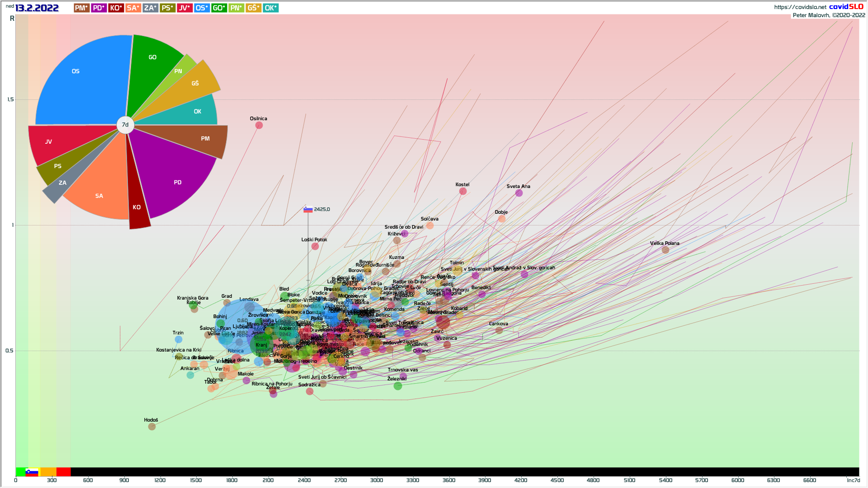Click the OK* teal legend badge
This screenshot has height=488, width=868.
[270, 8]
